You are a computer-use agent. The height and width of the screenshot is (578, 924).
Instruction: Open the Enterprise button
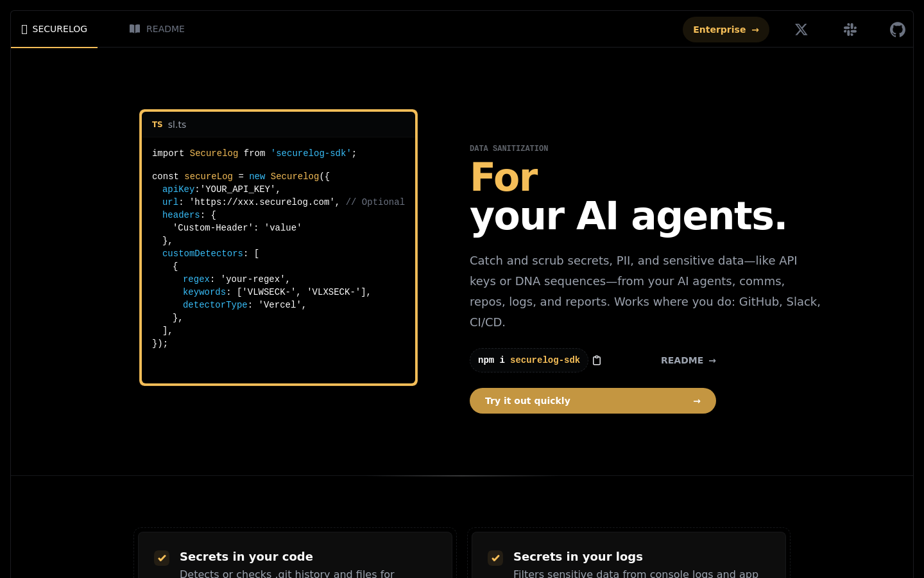[x=726, y=30]
